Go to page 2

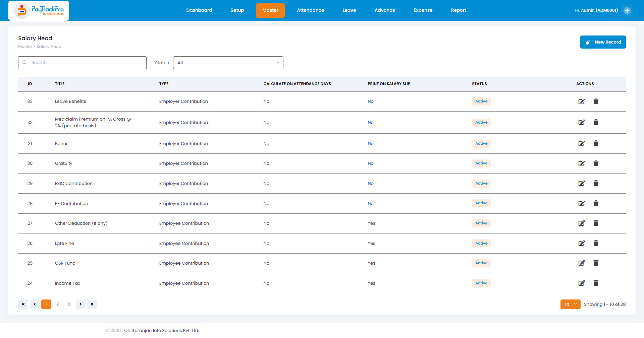tap(58, 304)
